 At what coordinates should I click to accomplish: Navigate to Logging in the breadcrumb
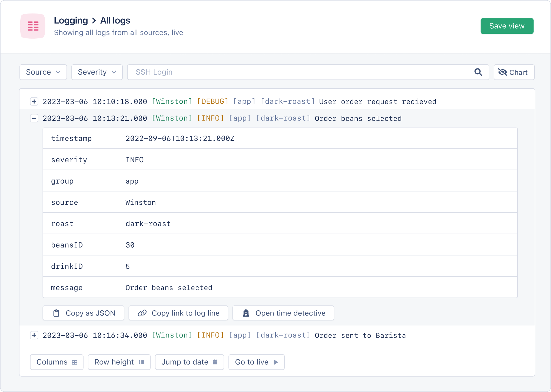pos(71,21)
